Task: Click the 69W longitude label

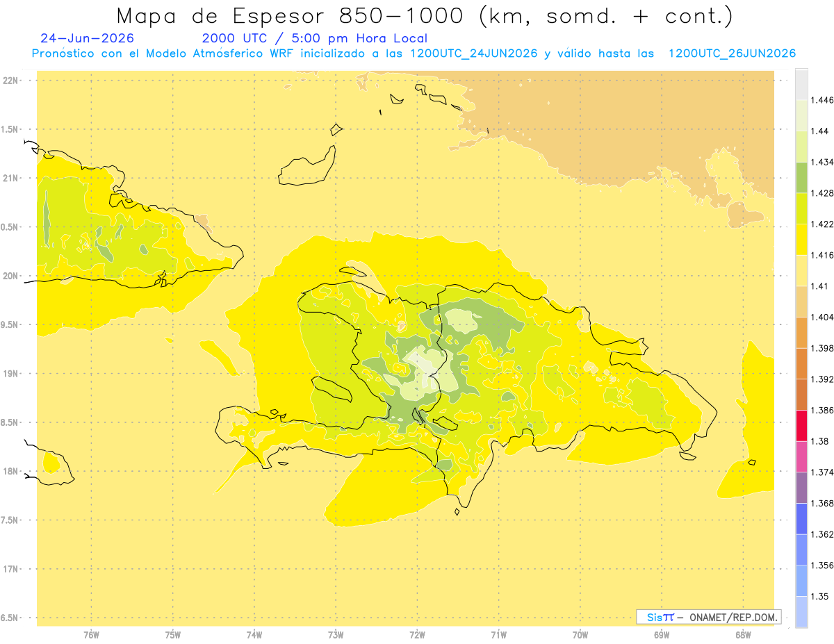Action: click(x=662, y=634)
